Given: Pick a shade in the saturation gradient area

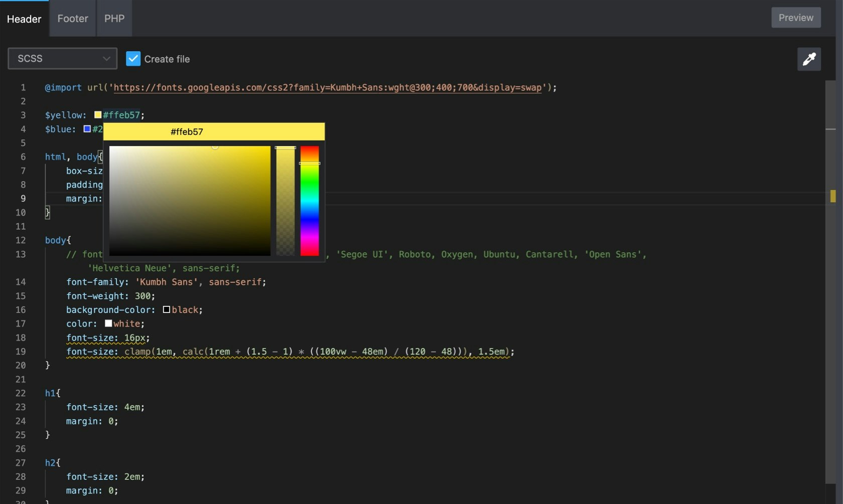Looking at the screenshot, I should coord(190,201).
